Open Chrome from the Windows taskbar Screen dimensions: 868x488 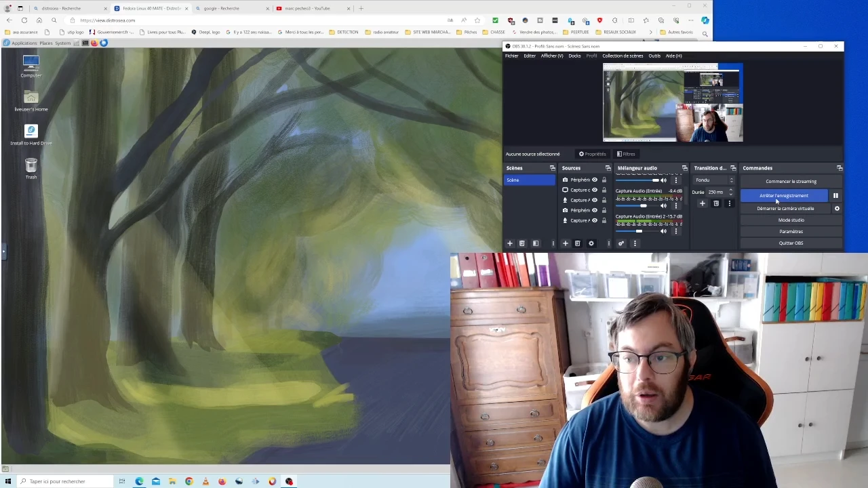coord(189,481)
